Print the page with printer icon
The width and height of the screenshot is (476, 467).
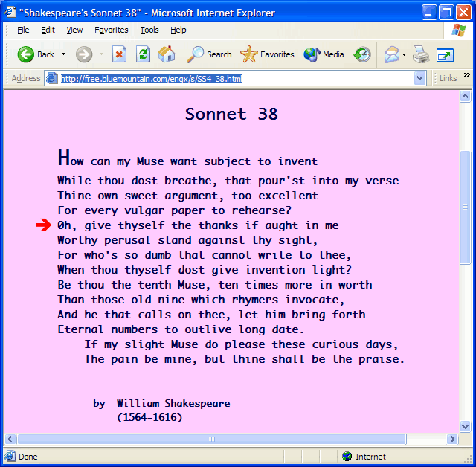pos(421,54)
